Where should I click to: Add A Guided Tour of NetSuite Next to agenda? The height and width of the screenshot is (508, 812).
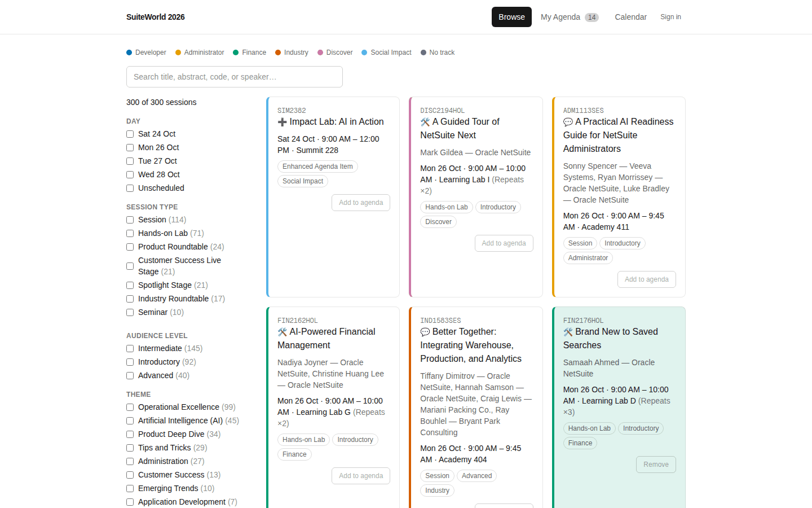504,243
